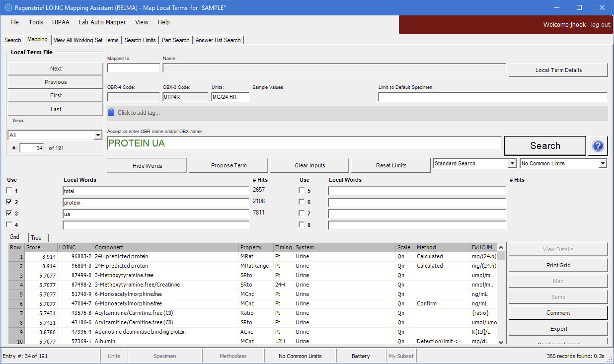Image resolution: width=614 pixels, height=364 pixels.
Task: Click the Previous local term button
Action: [x=56, y=82]
